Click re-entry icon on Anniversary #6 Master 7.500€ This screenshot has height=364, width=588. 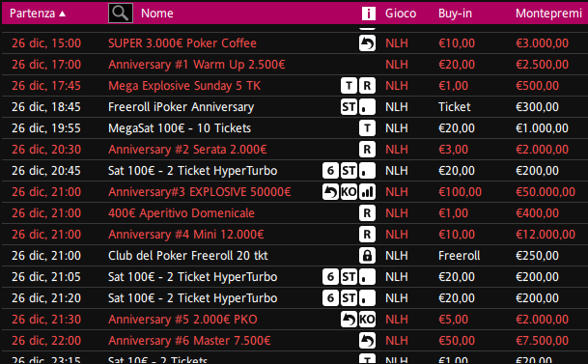[x=367, y=341]
